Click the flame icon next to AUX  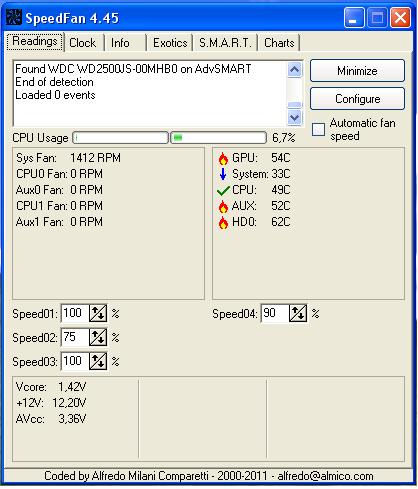pos(223,206)
